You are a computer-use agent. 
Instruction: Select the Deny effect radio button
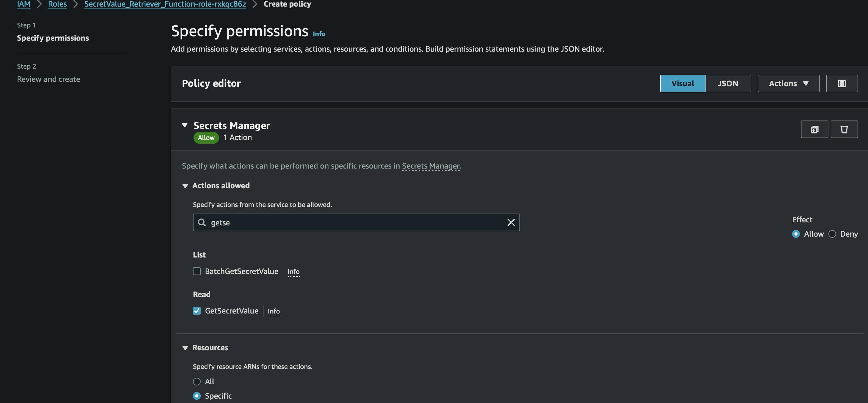point(832,234)
